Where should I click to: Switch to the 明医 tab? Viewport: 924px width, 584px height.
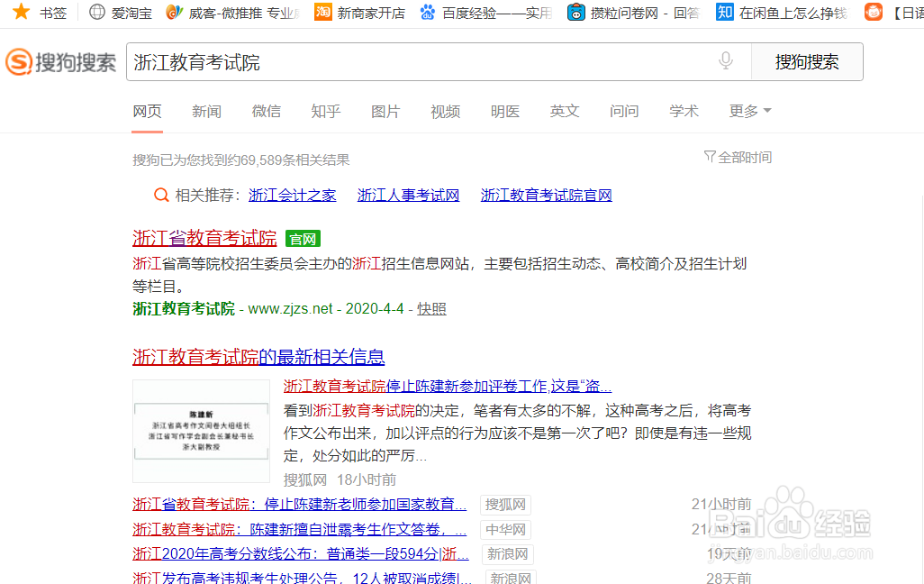505,112
